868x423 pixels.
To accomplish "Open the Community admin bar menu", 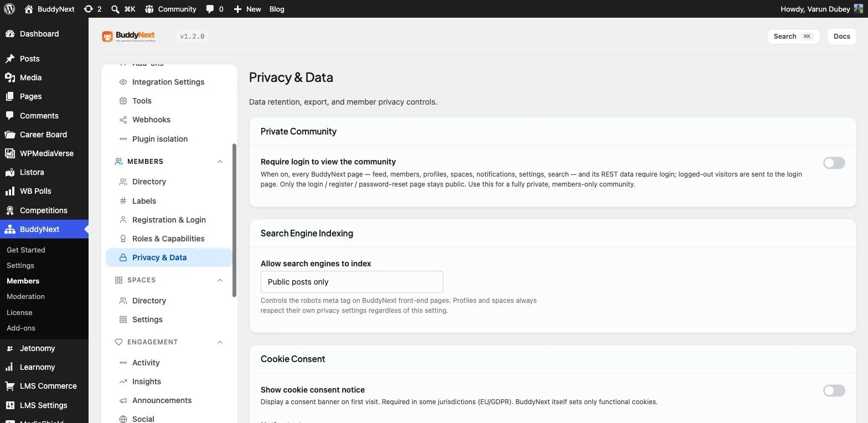I will click(x=170, y=9).
